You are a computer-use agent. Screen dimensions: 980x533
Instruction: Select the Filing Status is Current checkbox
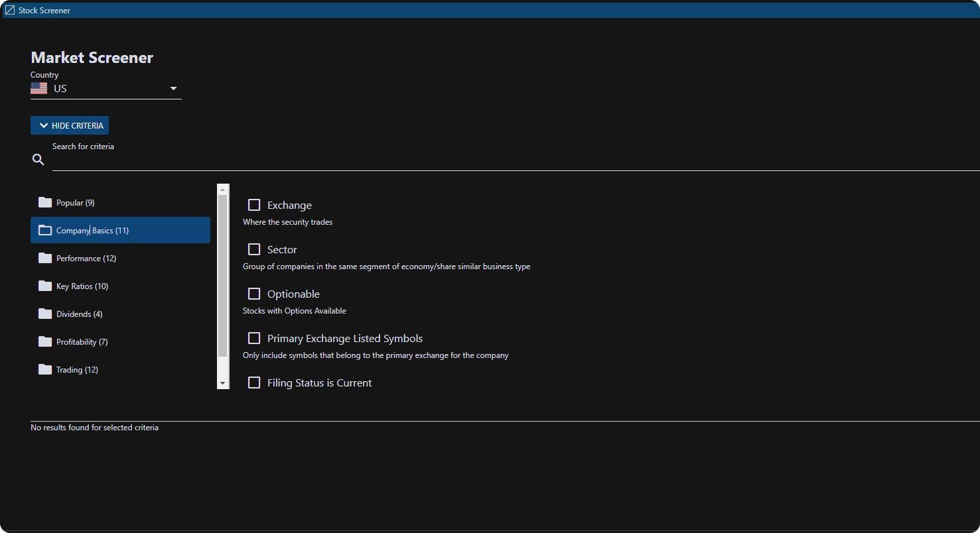point(254,383)
